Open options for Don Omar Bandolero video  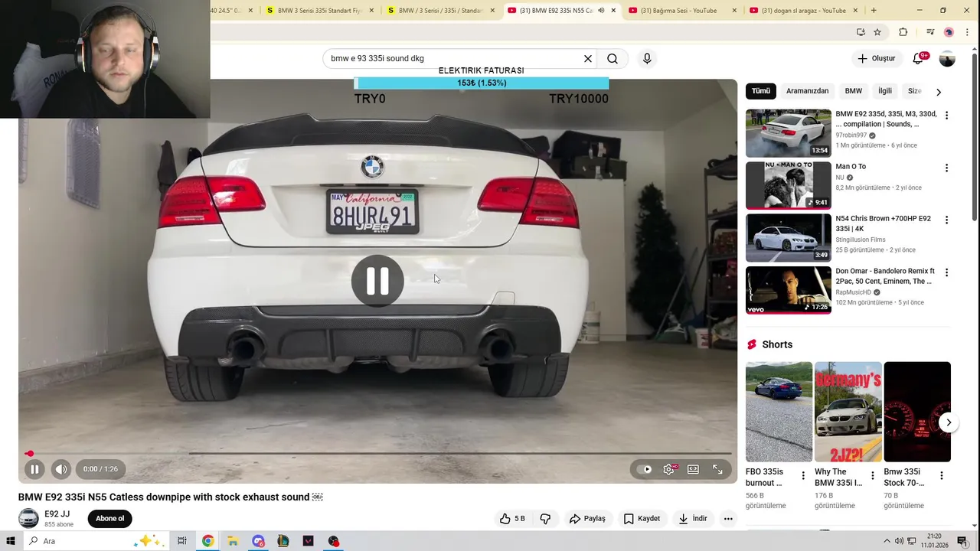[x=946, y=272]
